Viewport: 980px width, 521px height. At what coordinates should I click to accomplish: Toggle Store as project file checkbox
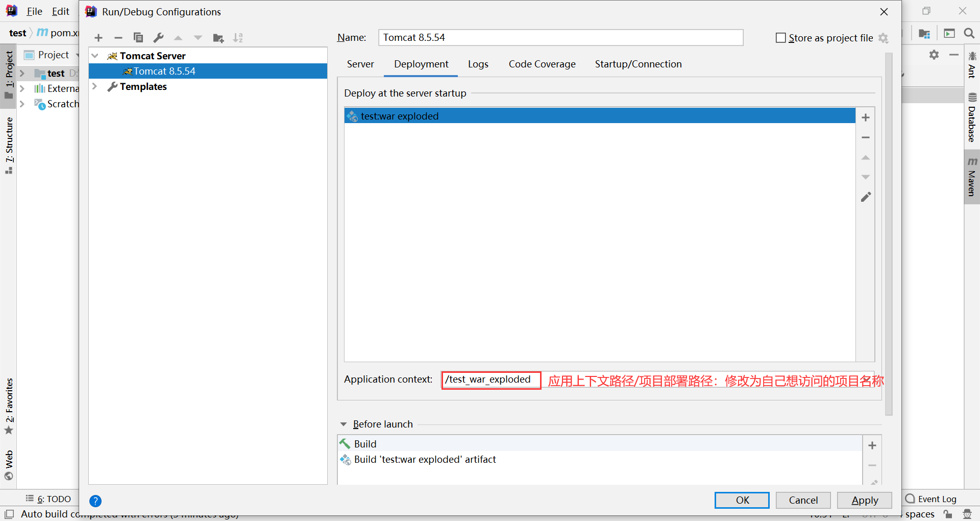tap(780, 38)
